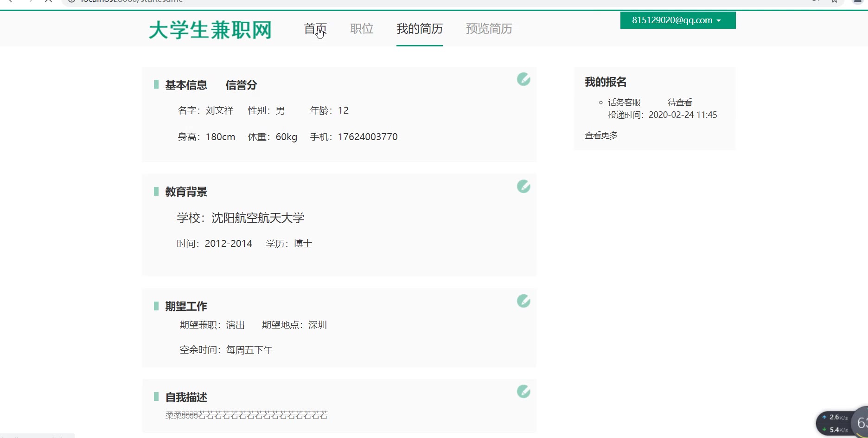Click the 待查看 application status
Screen dimensions: 868x438
pos(680,103)
